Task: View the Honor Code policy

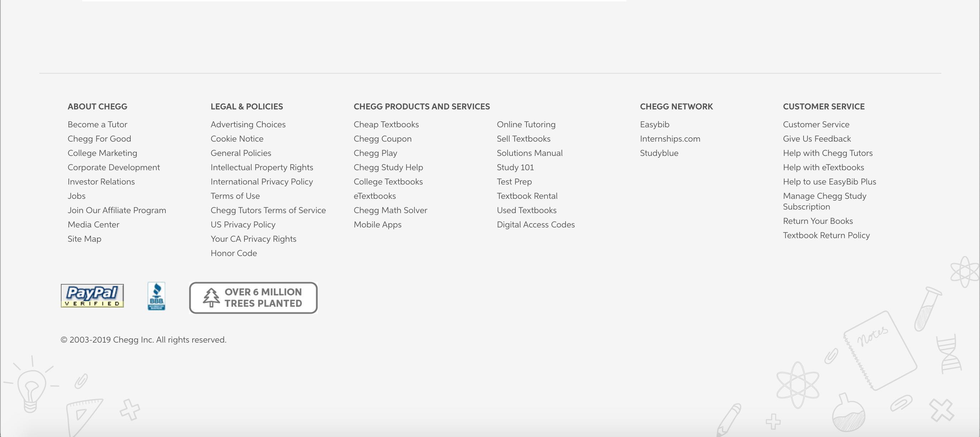Action: [x=234, y=253]
